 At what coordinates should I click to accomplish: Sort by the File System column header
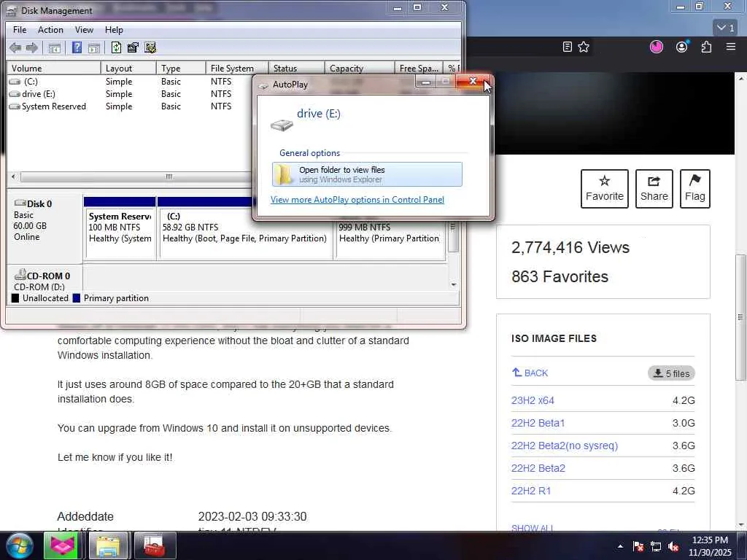[x=237, y=68]
